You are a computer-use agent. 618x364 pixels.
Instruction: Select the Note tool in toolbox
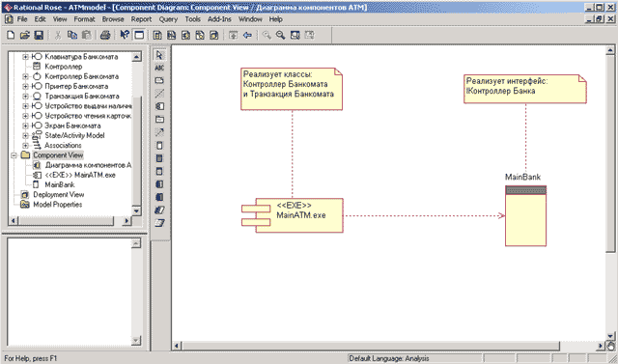pyautogui.click(x=159, y=81)
